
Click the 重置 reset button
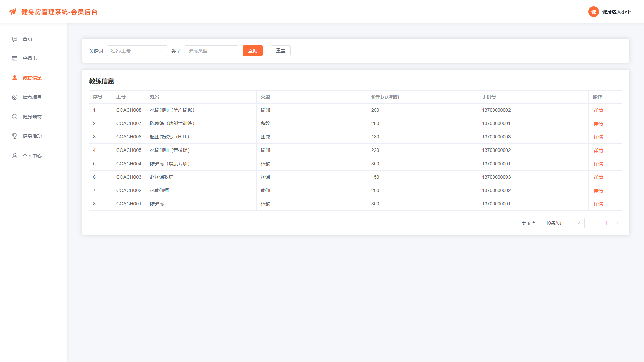click(x=280, y=51)
